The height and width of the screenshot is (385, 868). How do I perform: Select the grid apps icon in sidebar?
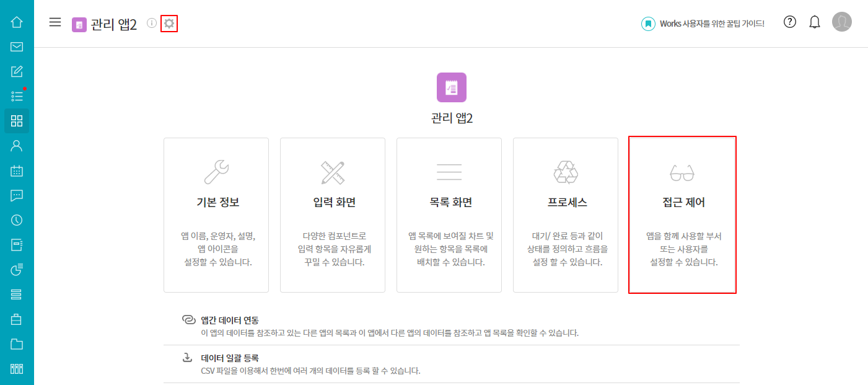[17, 121]
